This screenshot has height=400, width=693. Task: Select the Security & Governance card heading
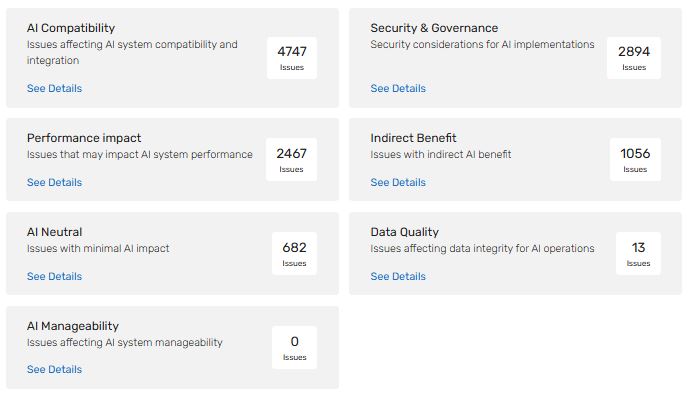(434, 28)
